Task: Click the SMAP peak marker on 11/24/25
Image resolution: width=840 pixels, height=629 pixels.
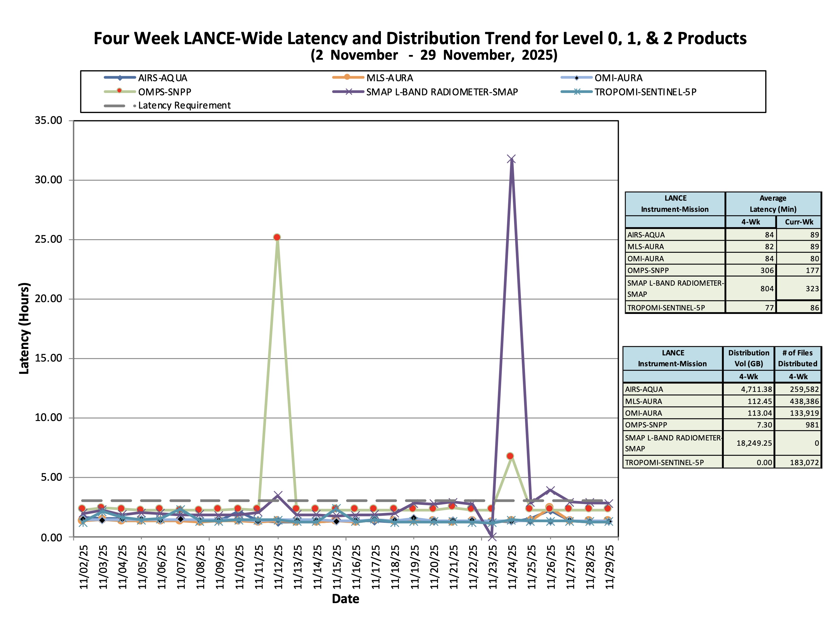Action: [x=511, y=159]
